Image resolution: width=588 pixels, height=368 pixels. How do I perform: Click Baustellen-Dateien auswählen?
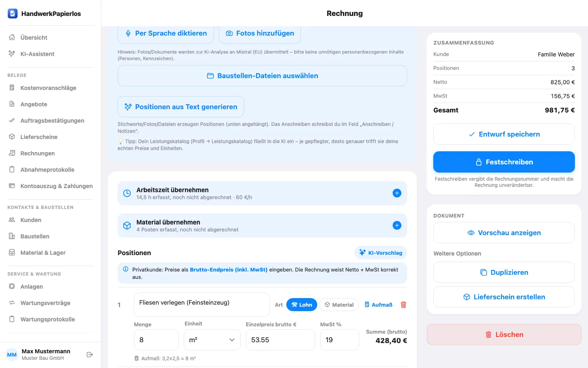[x=262, y=76]
